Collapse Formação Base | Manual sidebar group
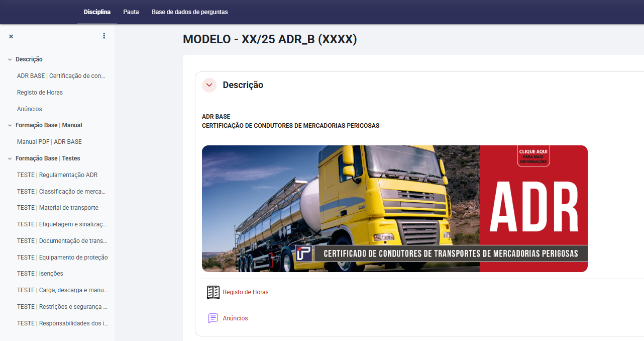The height and width of the screenshot is (341, 644). [x=10, y=125]
